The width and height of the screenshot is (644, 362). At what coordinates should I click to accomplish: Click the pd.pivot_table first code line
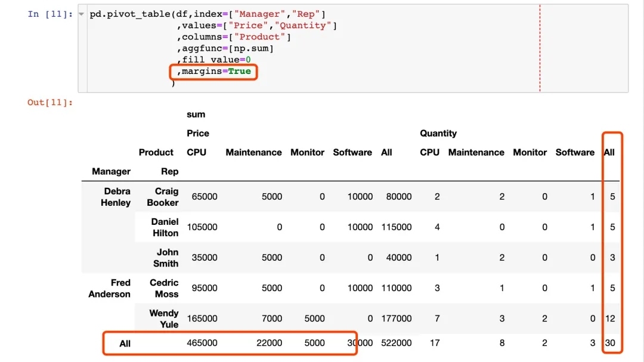208,14
